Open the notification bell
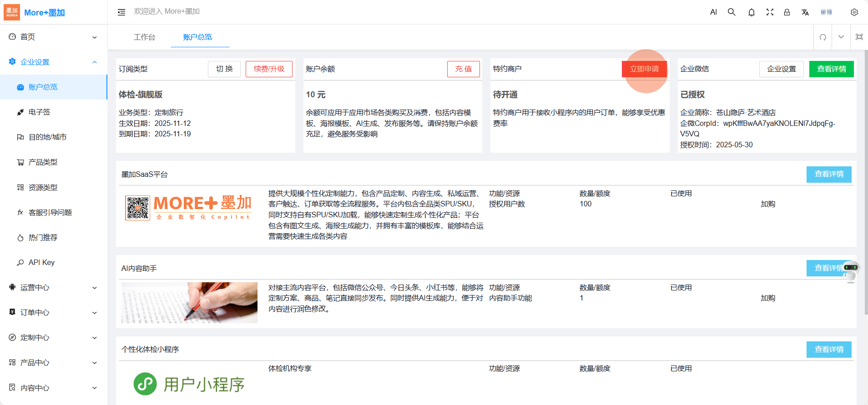 coord(751,12)
